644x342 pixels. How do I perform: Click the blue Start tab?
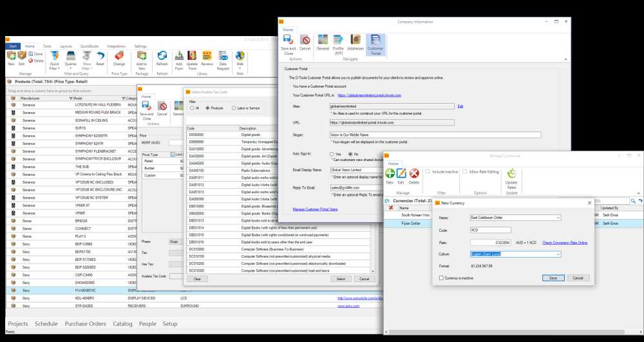tap(13, 46)
